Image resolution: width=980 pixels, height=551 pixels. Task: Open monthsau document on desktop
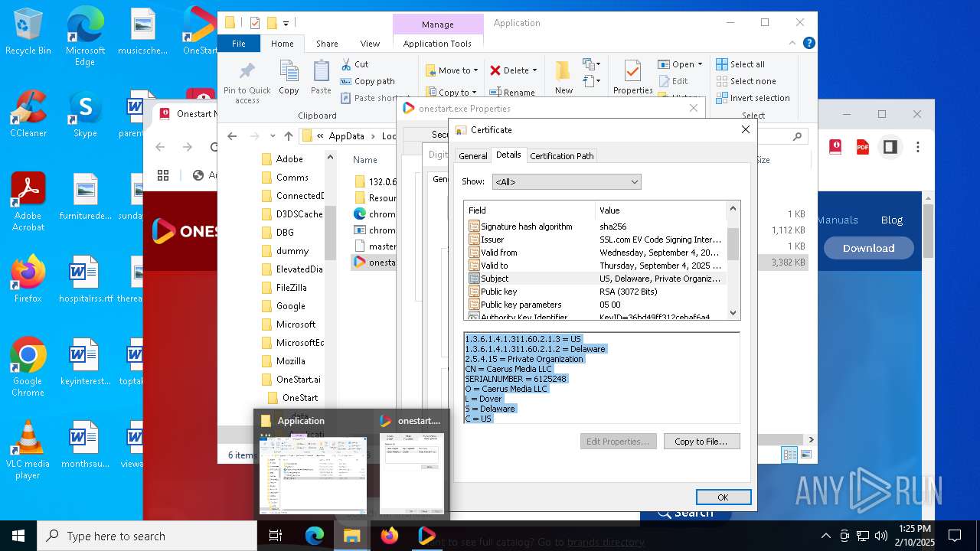pos(85,445)
